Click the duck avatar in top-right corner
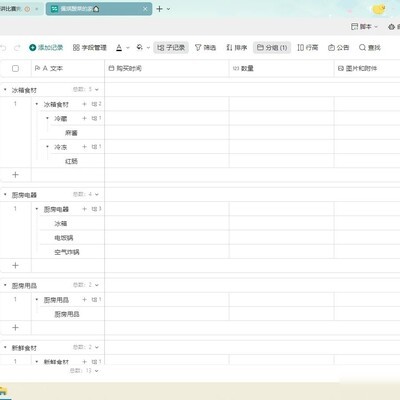This screenshot has height=400, width=400. click(x=379, y=9)
